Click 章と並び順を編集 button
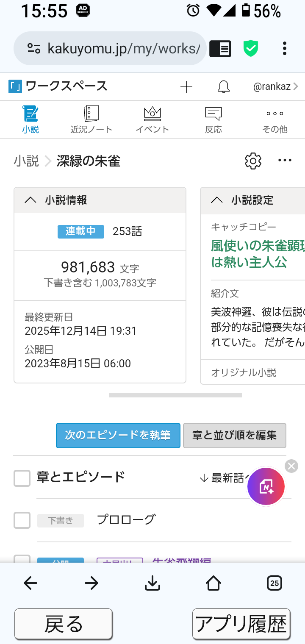 [235, 435]
